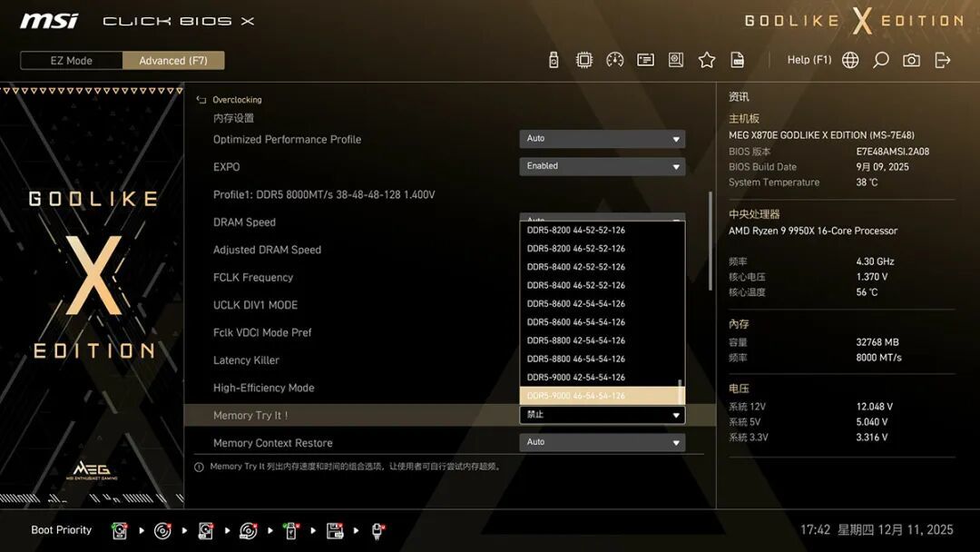
Task: Click the exit arrow icon
Action: pyautogui.click(x=943, y=60)
